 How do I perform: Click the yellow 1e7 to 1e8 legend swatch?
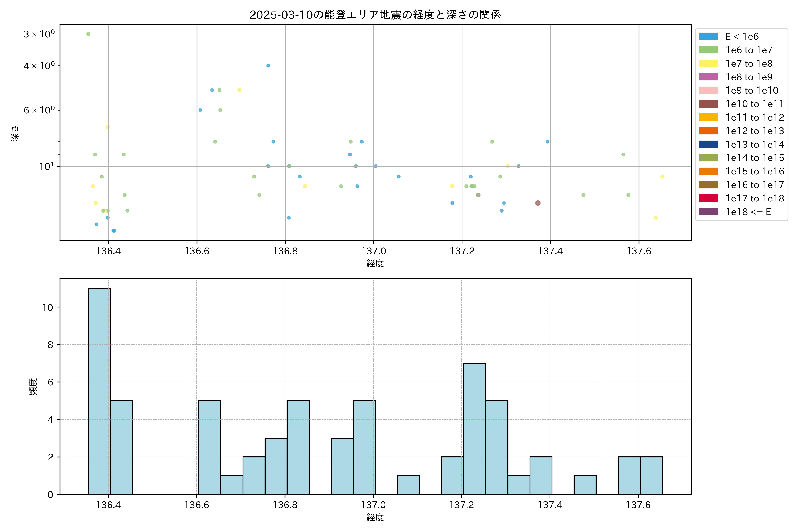click(x=708, y=63)
